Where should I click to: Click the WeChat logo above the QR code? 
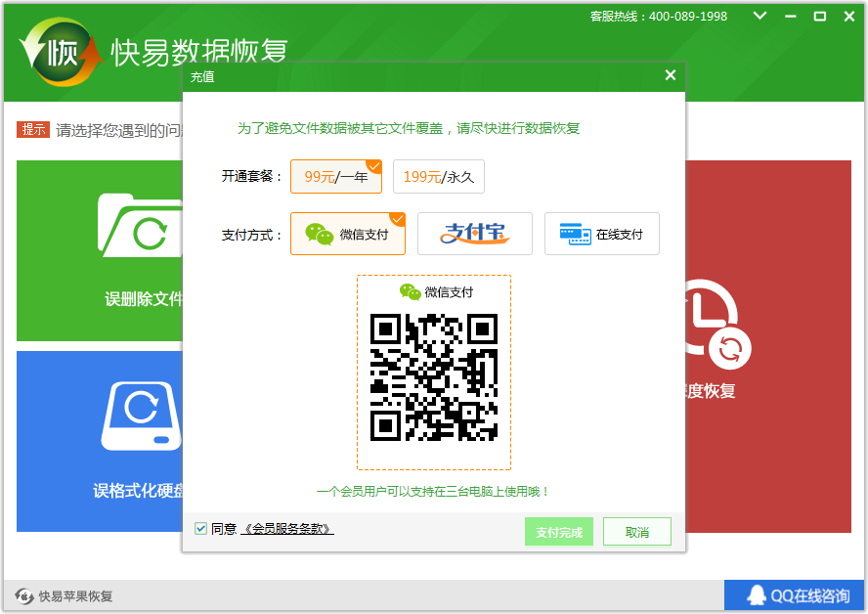click(x=411, y=291)
